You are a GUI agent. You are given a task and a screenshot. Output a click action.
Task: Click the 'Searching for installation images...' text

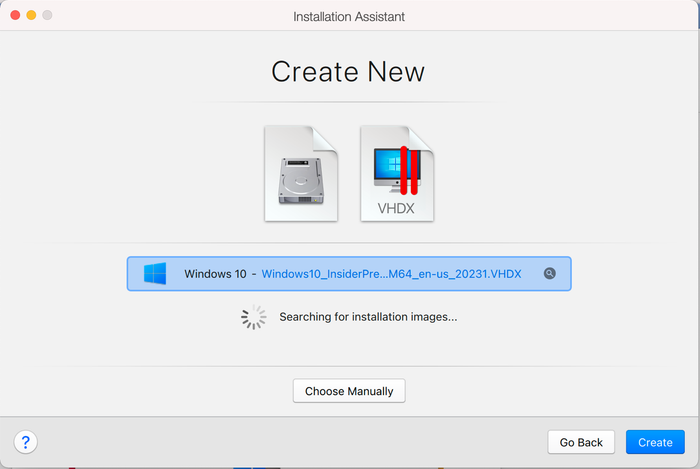pos(368,317)
